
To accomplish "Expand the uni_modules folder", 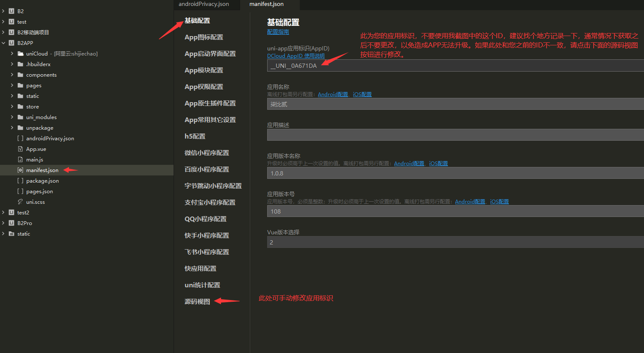I will pyautogui.click(x=12, y=117).
